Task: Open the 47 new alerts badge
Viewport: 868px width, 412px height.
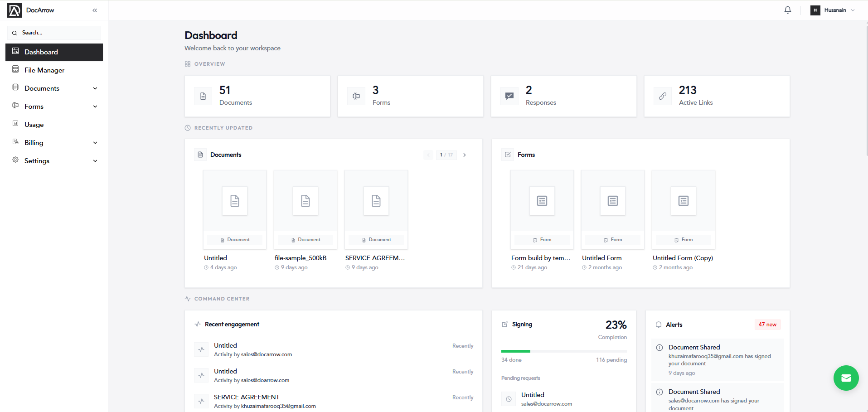Action: click(x=767, y=325)
